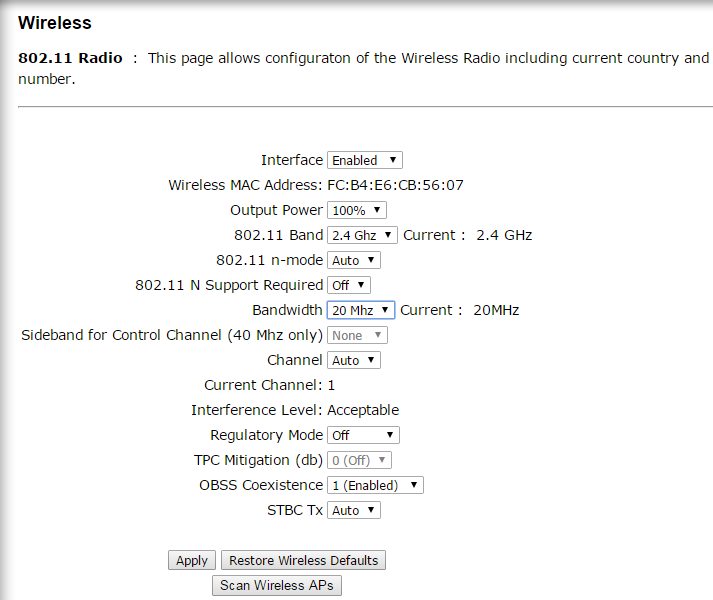Click the Wireless page heading
Viewport: 713px width, 600px height.
point(55,23)
